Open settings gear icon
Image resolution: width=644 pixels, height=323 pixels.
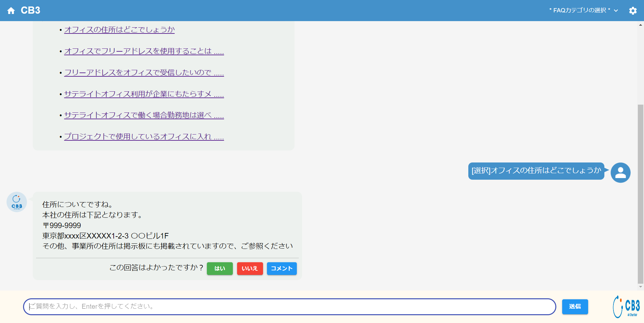tap(633, 11)
